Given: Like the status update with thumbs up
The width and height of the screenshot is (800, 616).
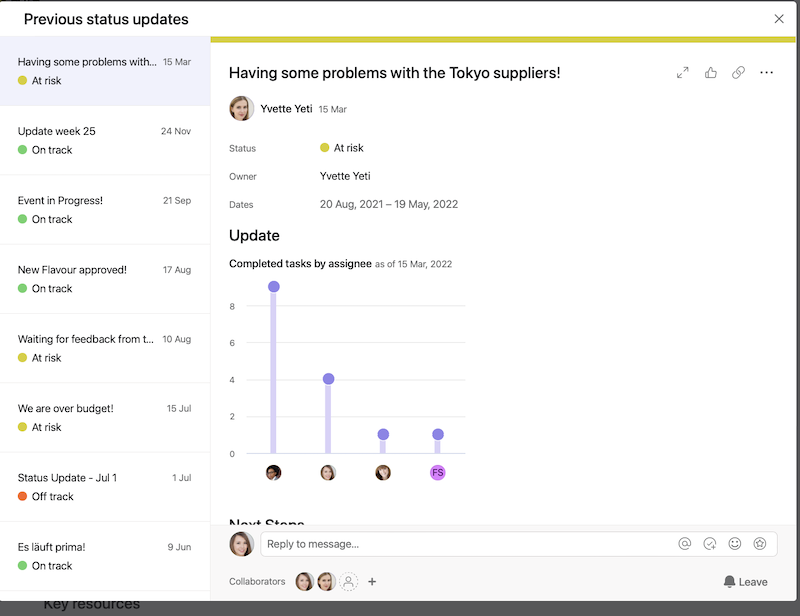Looking at the screenshot, I should pyautogui.click(x=711, y=73).
